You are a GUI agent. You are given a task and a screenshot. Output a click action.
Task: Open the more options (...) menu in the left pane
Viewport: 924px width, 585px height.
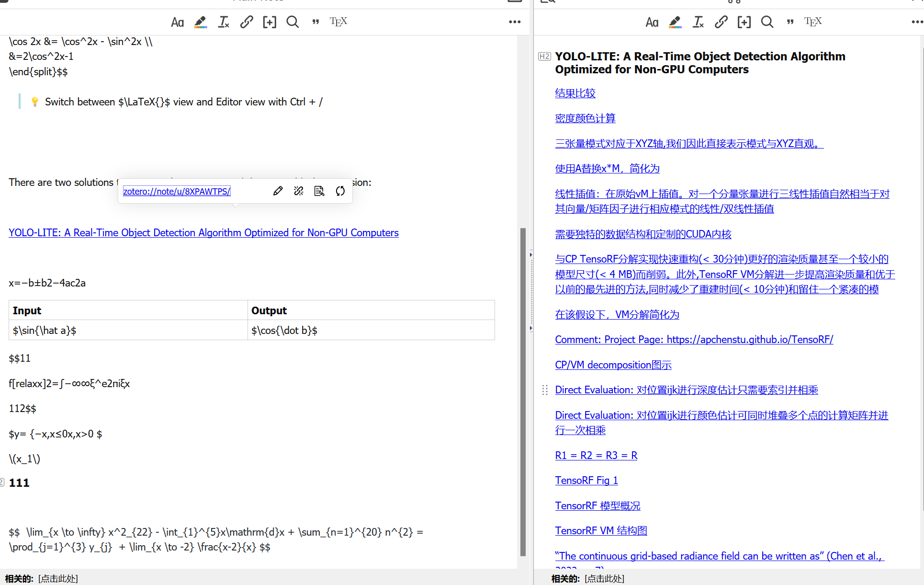515,22
